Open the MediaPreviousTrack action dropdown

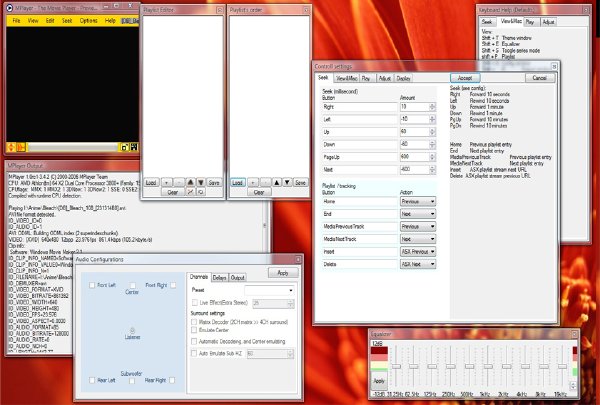(x=418, y=227)
